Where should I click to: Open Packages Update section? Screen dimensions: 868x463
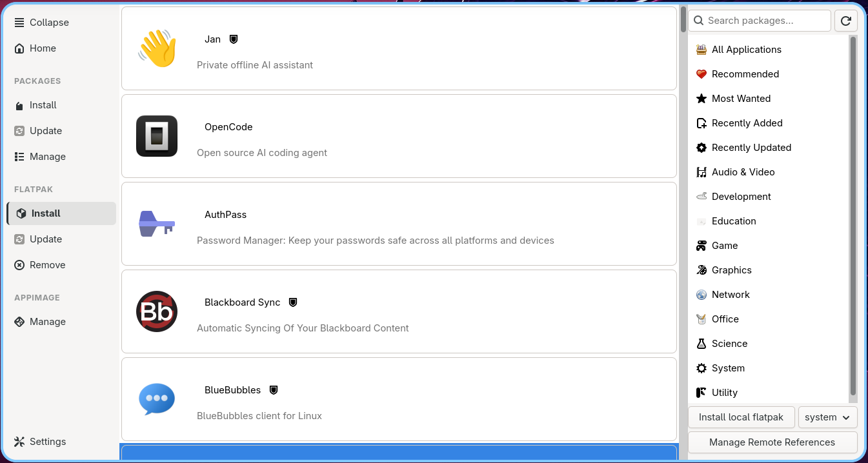(61, 131)
